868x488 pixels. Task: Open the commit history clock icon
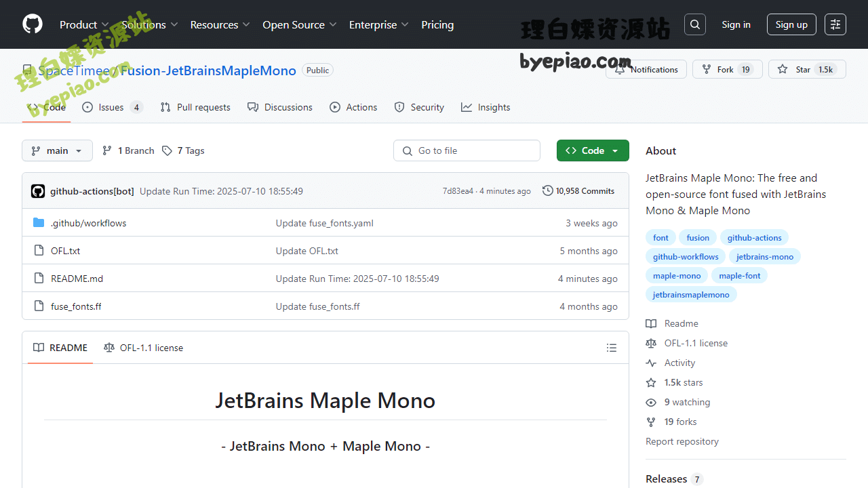(548, 191)
